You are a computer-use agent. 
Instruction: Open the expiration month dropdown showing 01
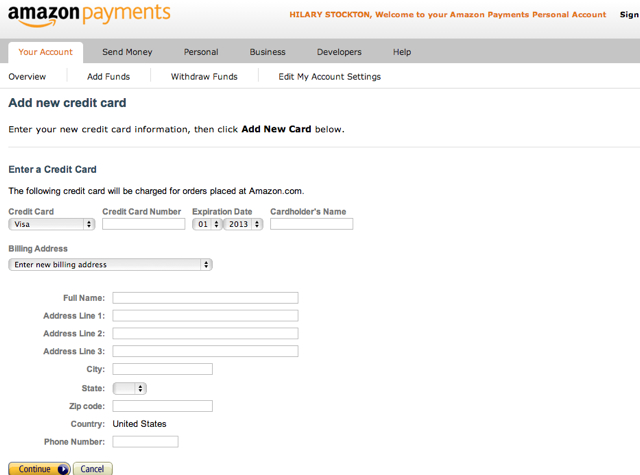coord(207,224)
